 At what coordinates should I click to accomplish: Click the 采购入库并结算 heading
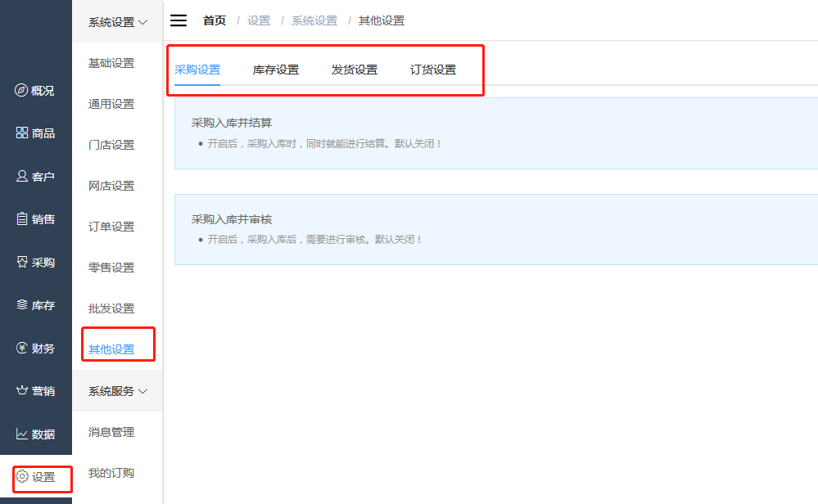tap(232, 123)
